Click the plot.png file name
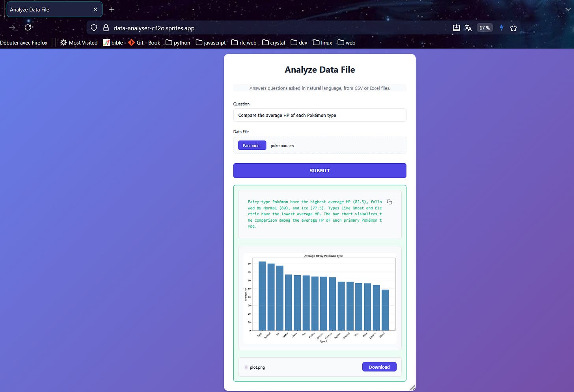574x392 pixels. coord(257,367)
